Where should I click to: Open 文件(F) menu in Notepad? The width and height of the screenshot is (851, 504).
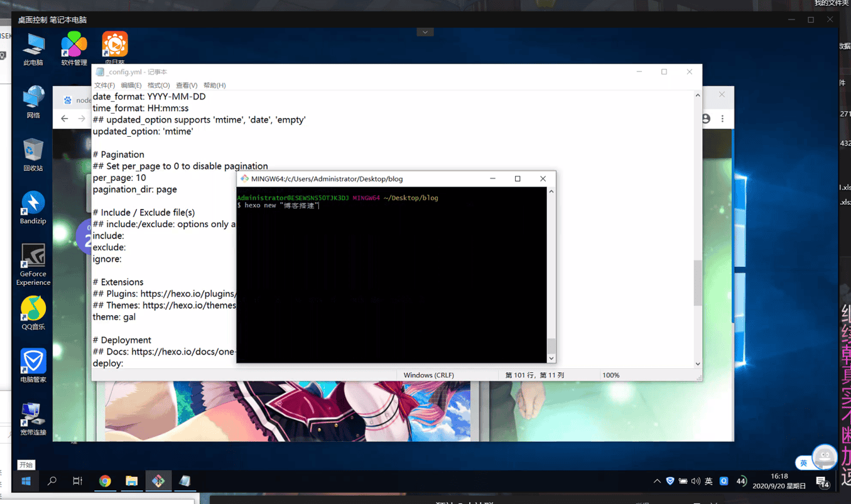click(104, 85)
